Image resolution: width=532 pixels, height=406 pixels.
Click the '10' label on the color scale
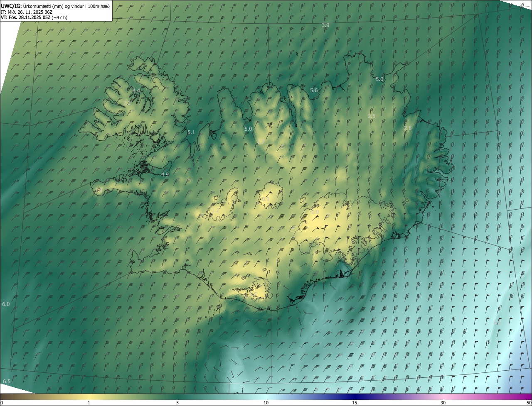[x=266, y=403]
